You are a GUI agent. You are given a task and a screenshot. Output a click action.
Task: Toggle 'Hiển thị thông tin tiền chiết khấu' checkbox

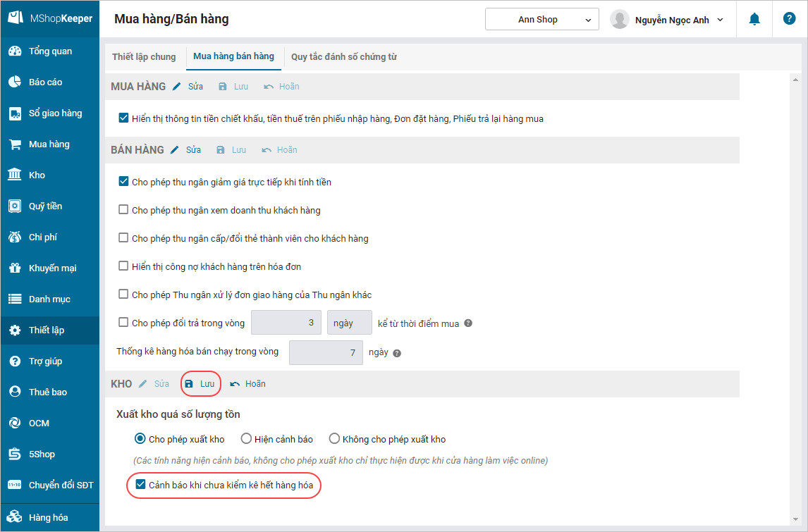[x=123, y=118]
